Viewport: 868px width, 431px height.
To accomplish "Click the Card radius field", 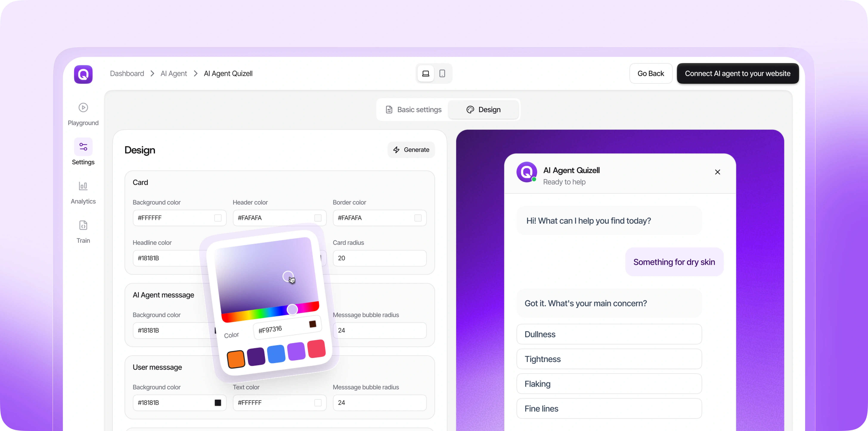I will click(x=380, y=258).
